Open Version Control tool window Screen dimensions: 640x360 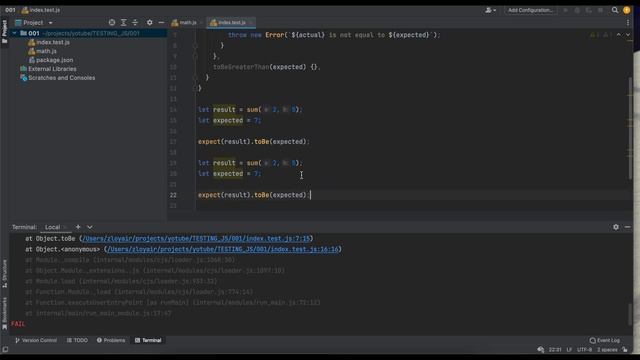pos(36,340)
